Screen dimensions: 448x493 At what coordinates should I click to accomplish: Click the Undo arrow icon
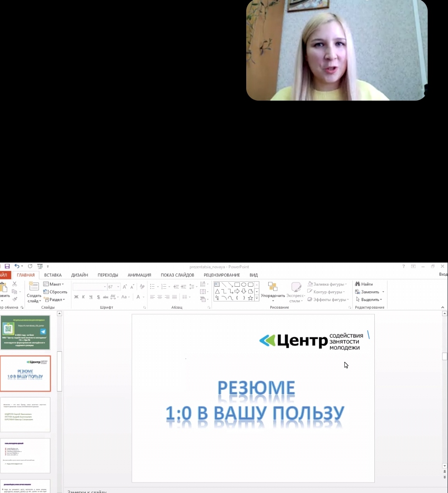(x=17, y=266)
